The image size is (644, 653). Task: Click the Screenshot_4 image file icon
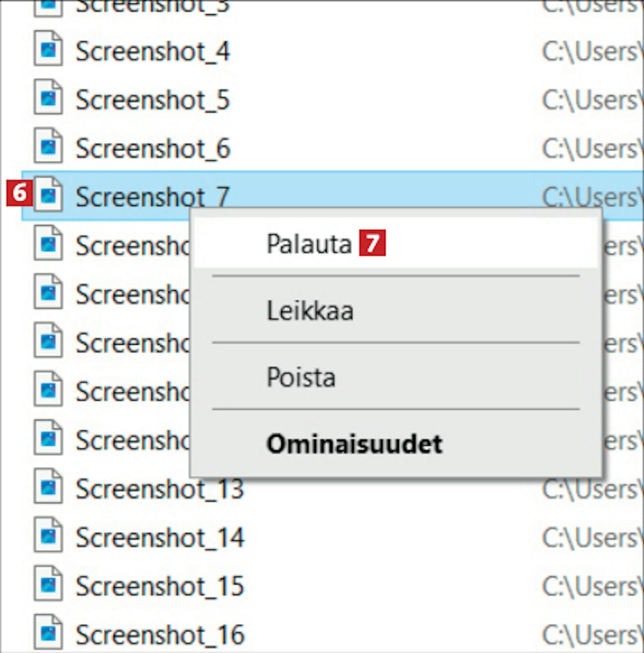[49, 48]
